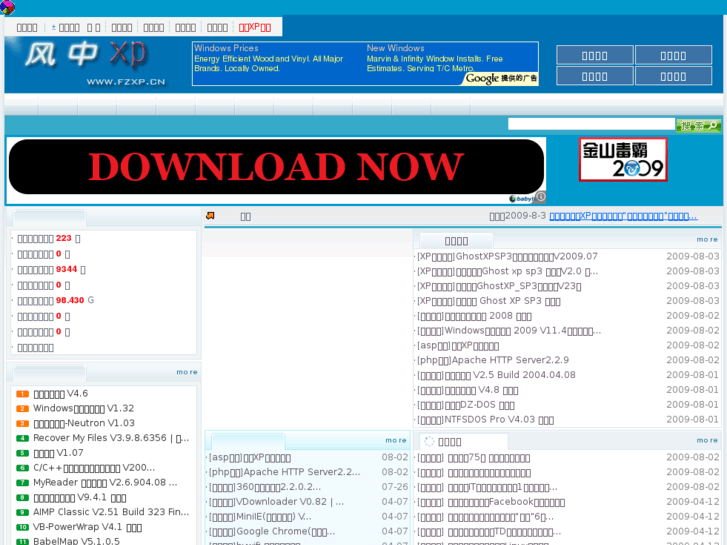Screen dimensions: 727x545
Task: Click the green rank badge number 4
Action: (22, 438)
